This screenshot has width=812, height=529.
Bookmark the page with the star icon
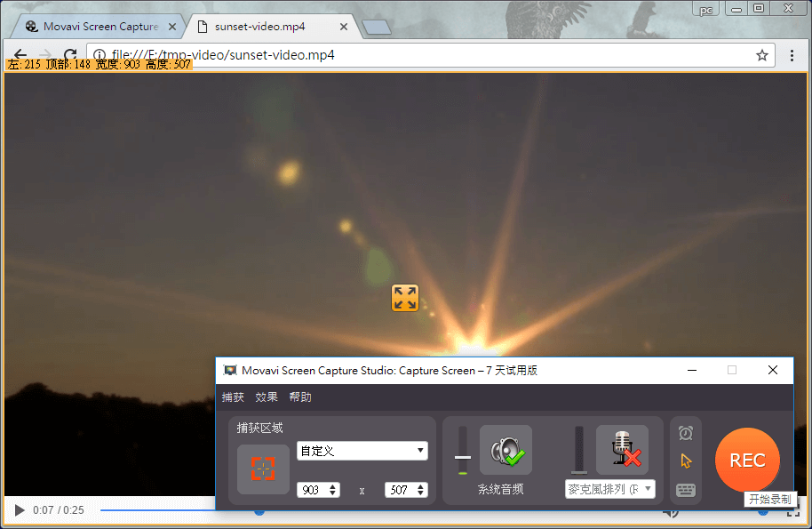click(761, 54)
